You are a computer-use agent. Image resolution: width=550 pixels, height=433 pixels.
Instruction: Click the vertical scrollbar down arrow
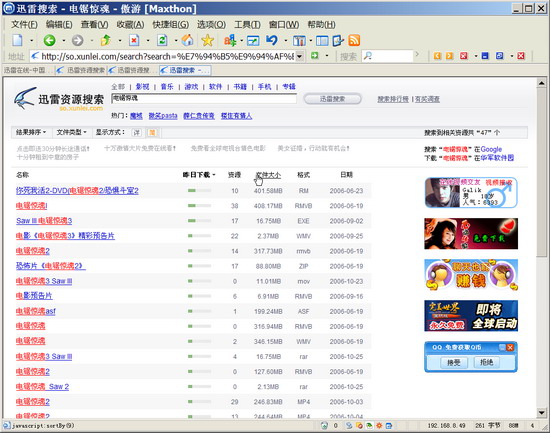tap(541, 413)
